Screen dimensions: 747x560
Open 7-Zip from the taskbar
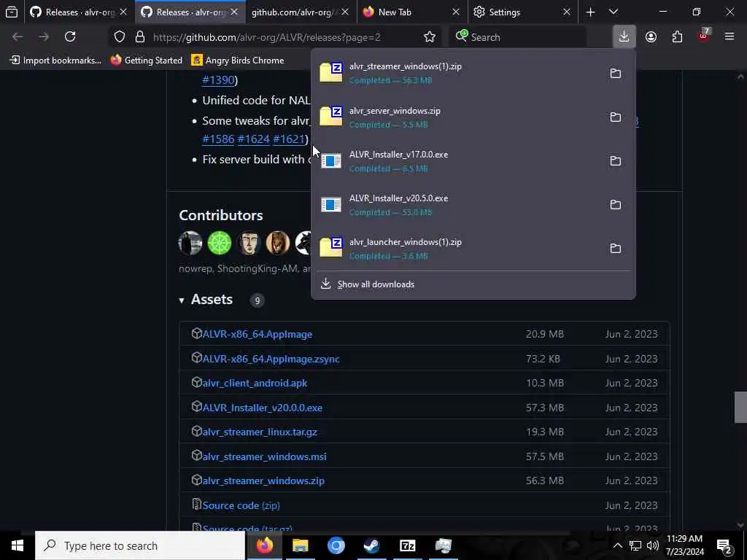coord(407,545)
